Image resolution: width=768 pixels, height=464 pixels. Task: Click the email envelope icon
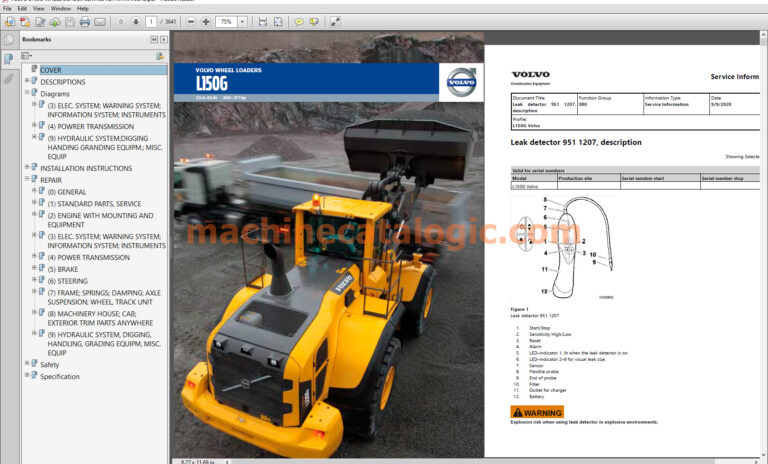(100, 22)
